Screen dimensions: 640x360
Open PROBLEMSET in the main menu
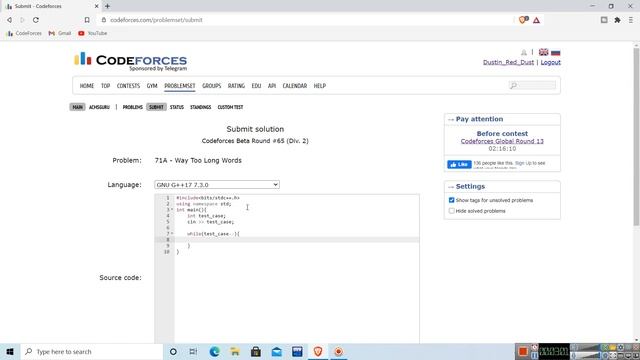180,86
